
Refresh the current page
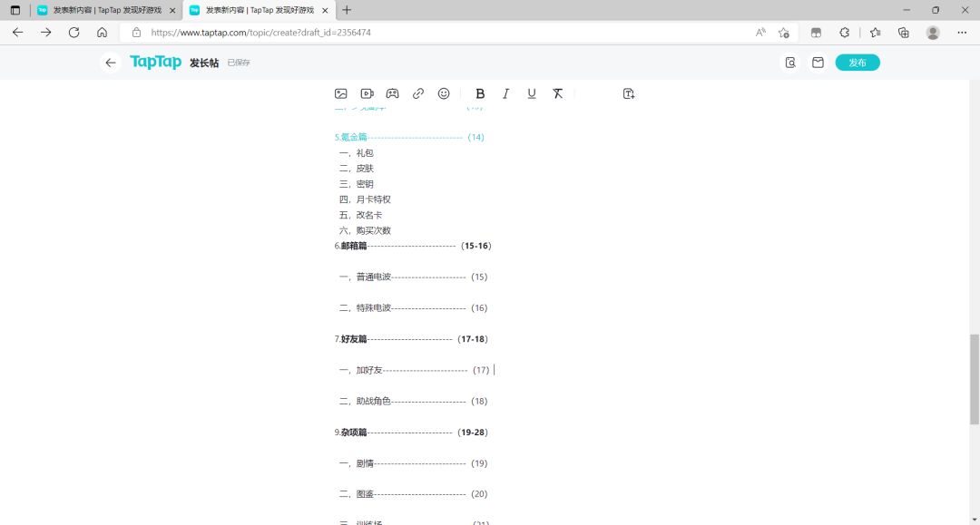point(73,33)
